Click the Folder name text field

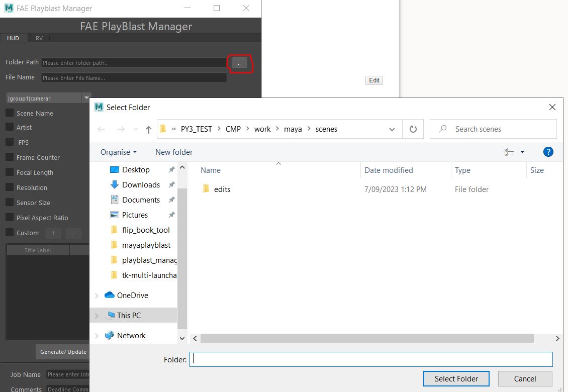pos(371,359)
